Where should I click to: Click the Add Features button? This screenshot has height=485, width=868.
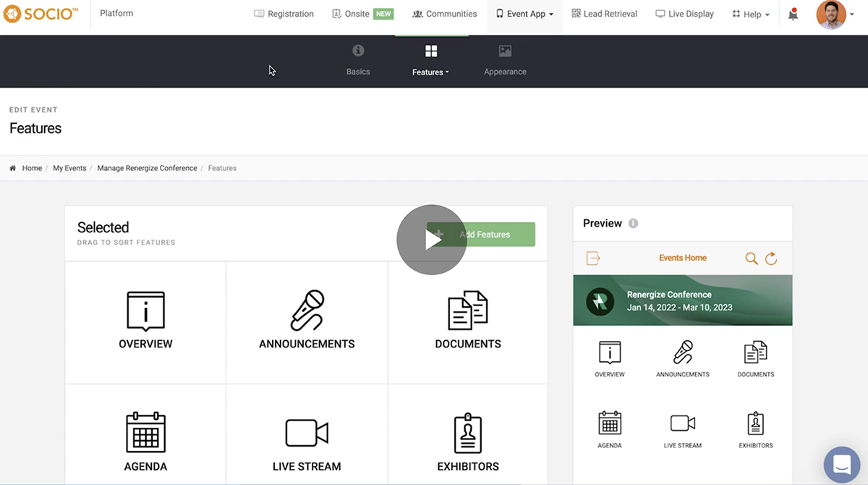click(481, 235)
